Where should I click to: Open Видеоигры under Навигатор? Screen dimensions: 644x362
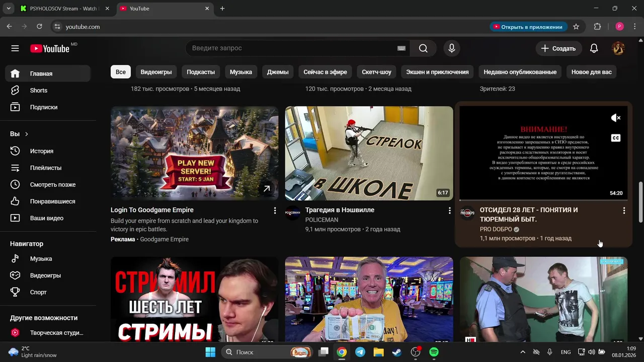pyautogui.click(x=48, y=276)
